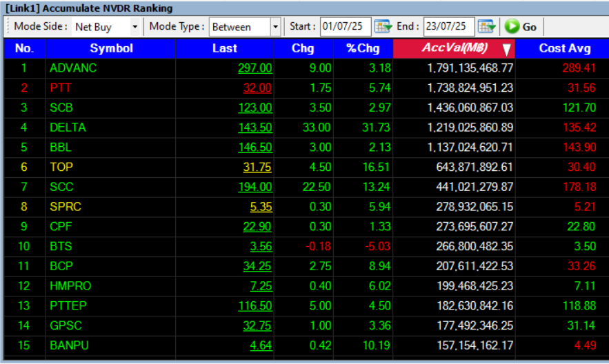Select the SPRC symbol

tap(66, 206)
